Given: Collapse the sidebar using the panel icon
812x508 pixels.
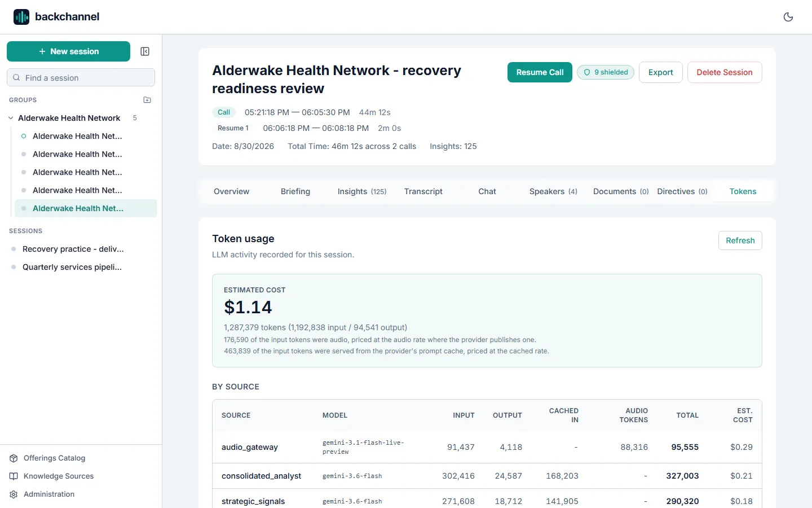Looking at the screenshot, I should point(145,51).
